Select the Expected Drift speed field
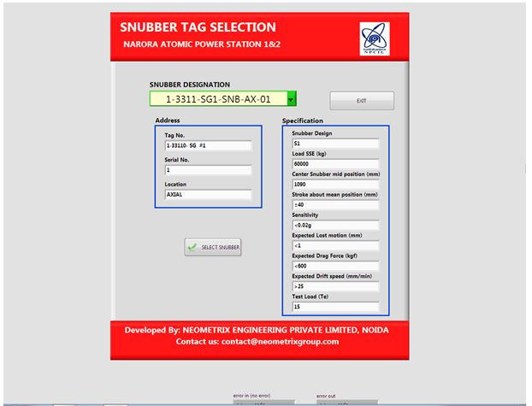This screenshot has width=532, height=406. (334, 286)
